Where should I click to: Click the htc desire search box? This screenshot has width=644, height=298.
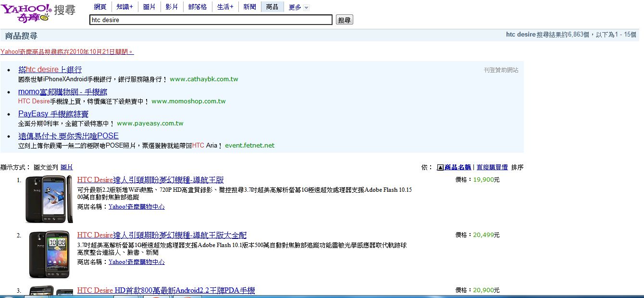point(211,20)
